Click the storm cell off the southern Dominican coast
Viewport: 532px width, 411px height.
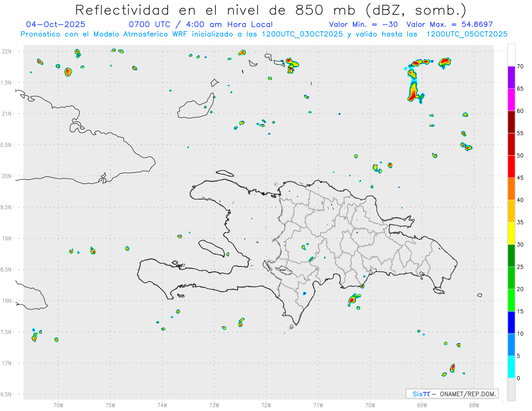click(x=353, y=299)
